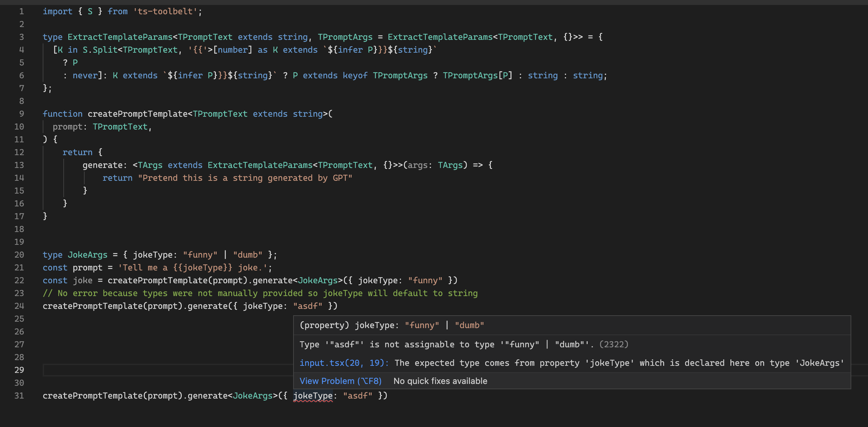Click the ExtractTemplateParams type name on line 3
Screen dimensions: 868x427
(120, 37)
